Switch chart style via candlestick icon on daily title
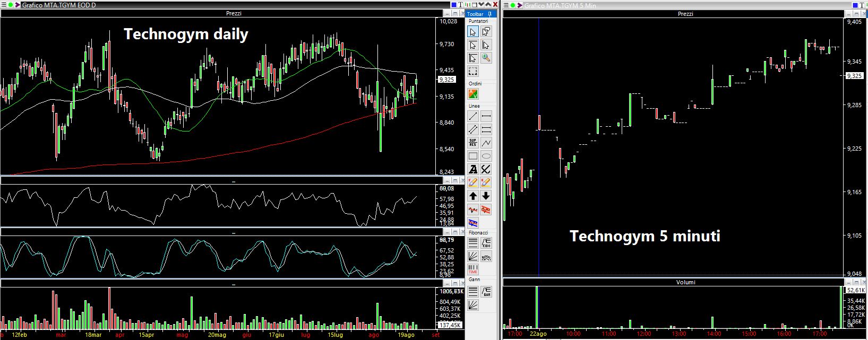 pos(468,5)
